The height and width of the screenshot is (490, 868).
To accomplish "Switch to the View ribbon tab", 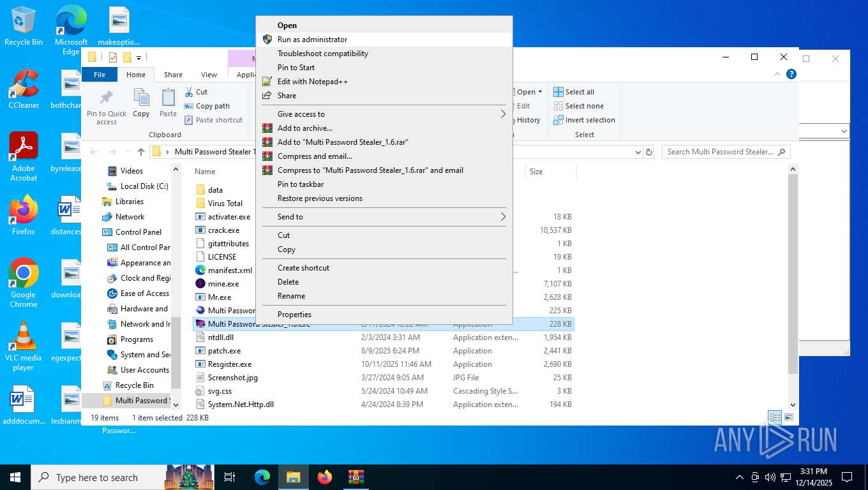I will pyautogui.click(x=209, y=75).
